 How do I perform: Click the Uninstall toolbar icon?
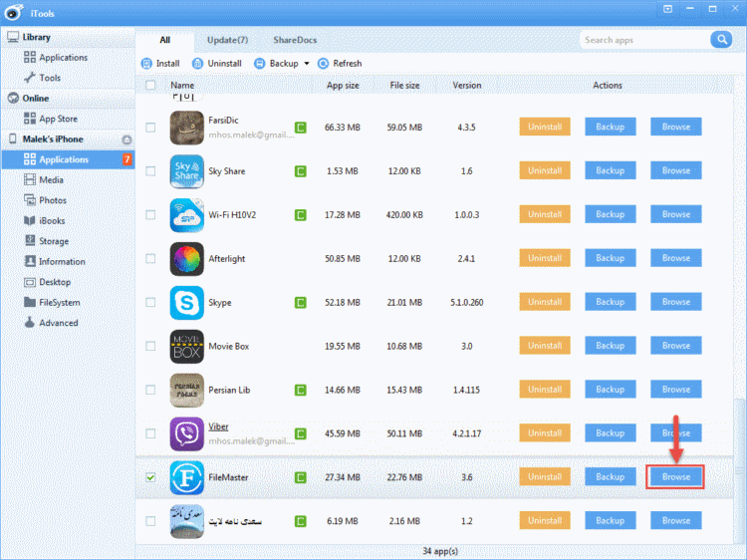click(197, 64)
